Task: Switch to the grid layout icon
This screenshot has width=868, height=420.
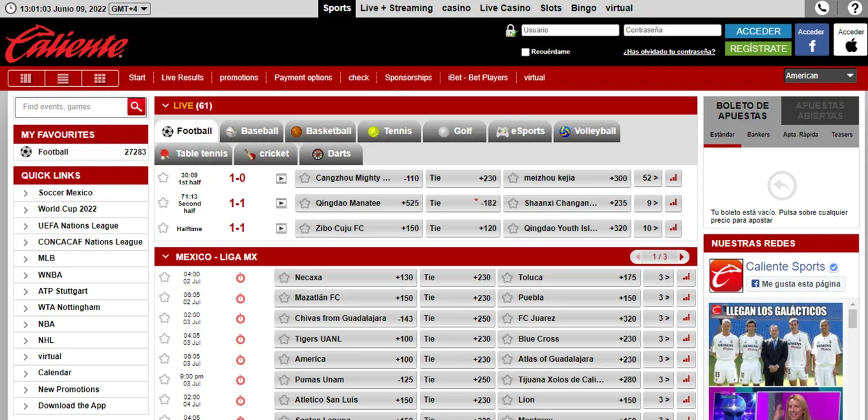Action: point(100,78)
